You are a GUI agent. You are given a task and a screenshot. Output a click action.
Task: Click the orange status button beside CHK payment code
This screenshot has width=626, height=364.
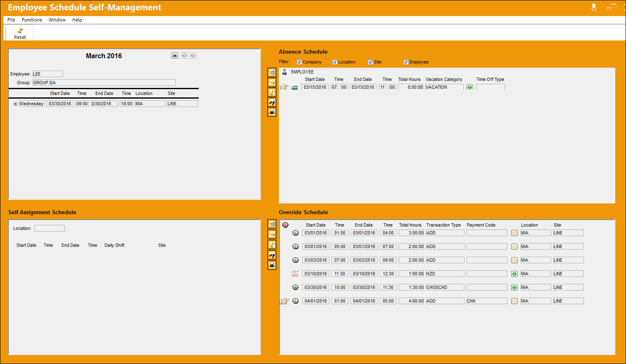pyautogui.click(x=514, y=301)
